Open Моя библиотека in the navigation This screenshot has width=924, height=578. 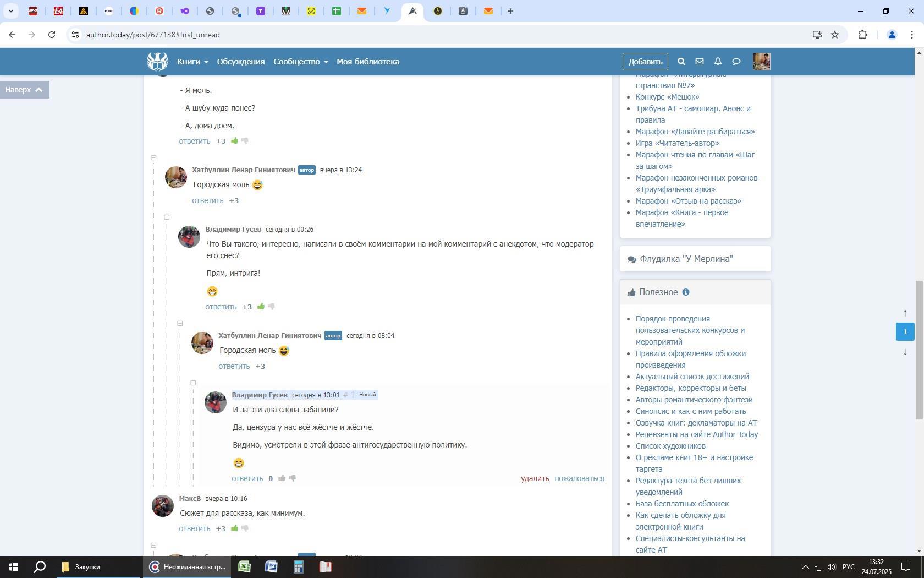[x=368, y=62]
